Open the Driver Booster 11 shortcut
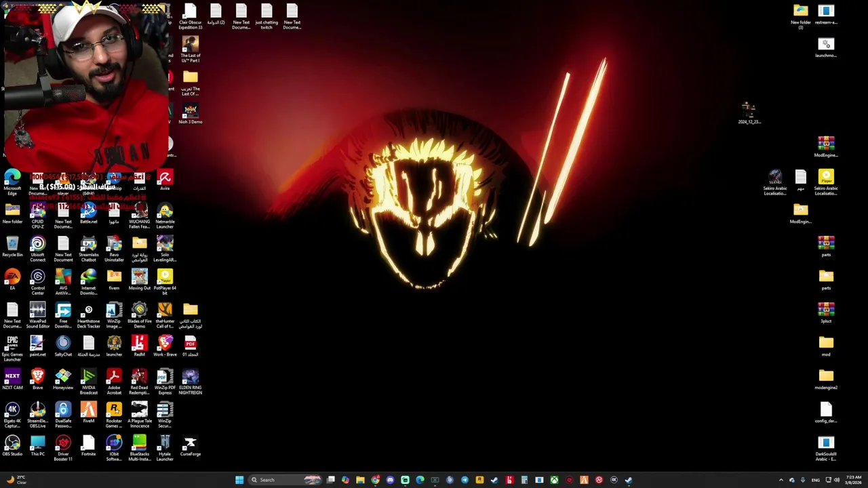The width and height of the screenshot is (868, 488). pos(63,449)
